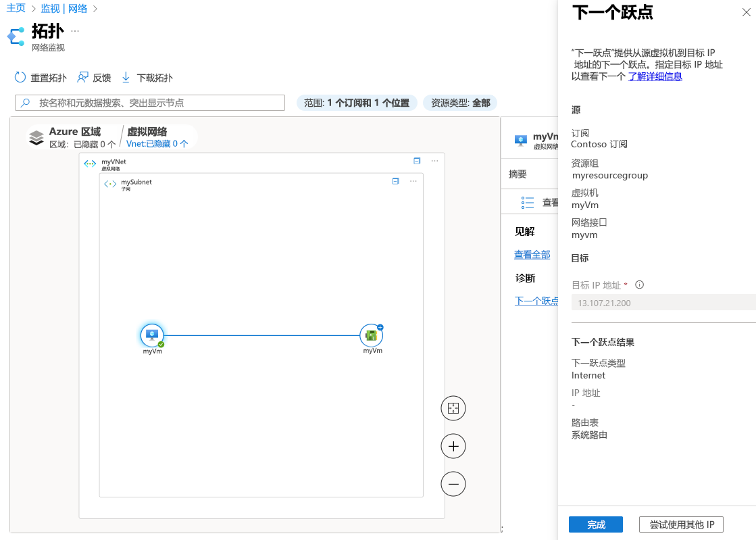Click the 完成 button
This screenshot has height=540, width=756.
(595, 524)
